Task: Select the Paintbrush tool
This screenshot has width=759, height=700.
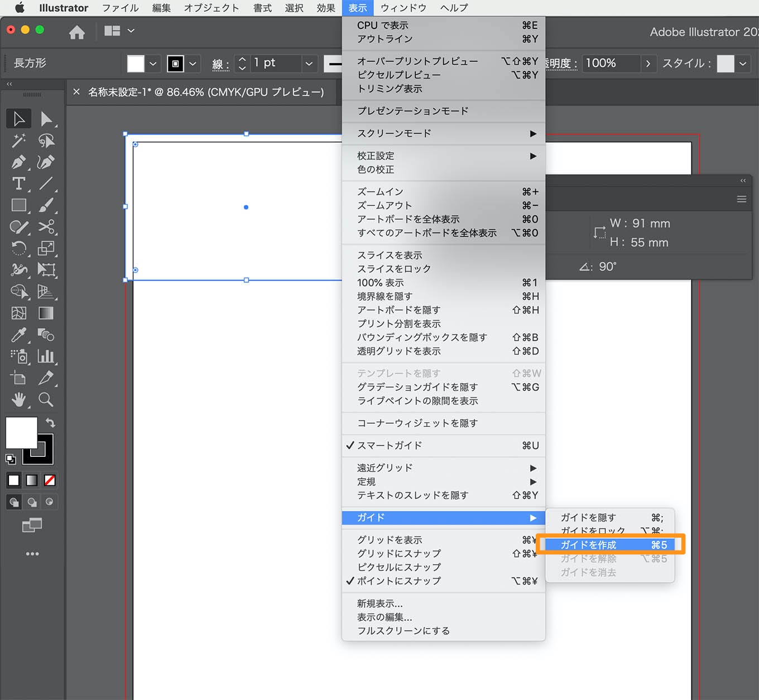Action: 46,205
